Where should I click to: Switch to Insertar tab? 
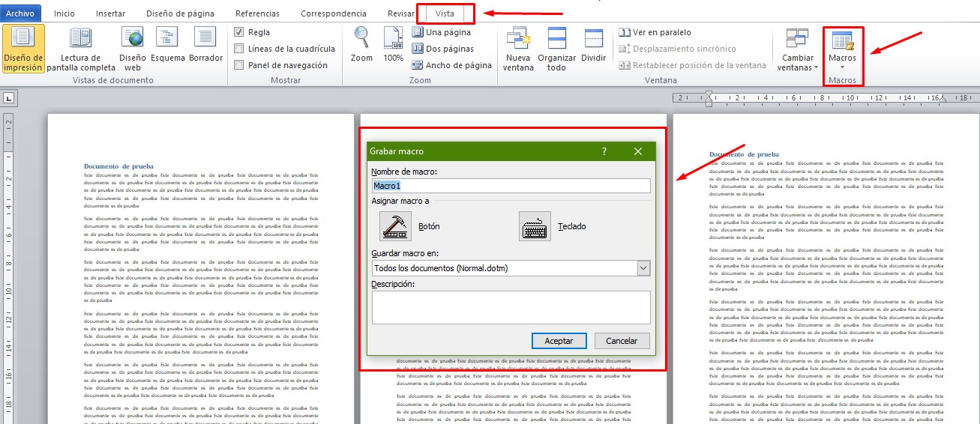(x=111, y=13)
